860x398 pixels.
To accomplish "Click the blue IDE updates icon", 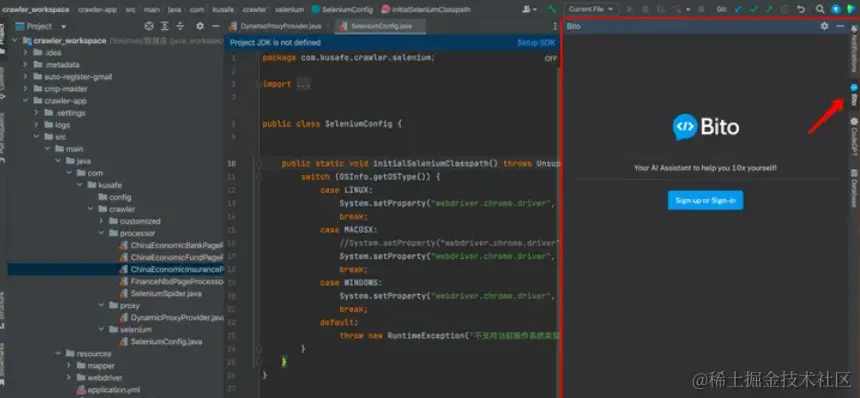I will coord(835,9).
